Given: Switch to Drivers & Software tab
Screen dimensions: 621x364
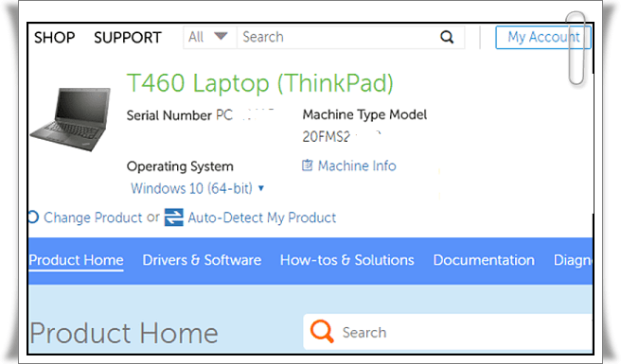Looking at the screenshot, I should click(202, 260).
